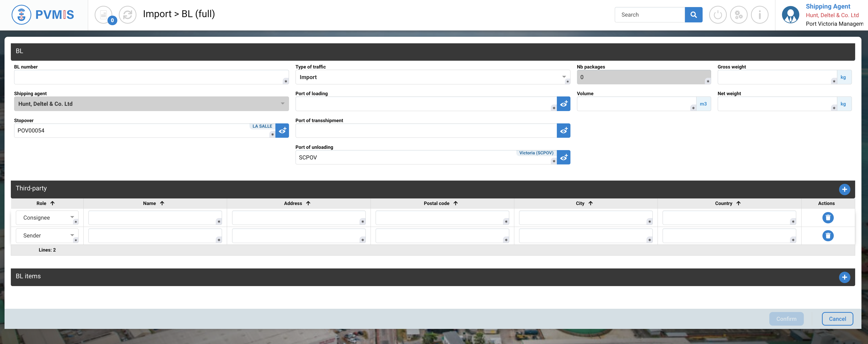Click the power logout icon
The image size is (868, 344).
[717, 15]
